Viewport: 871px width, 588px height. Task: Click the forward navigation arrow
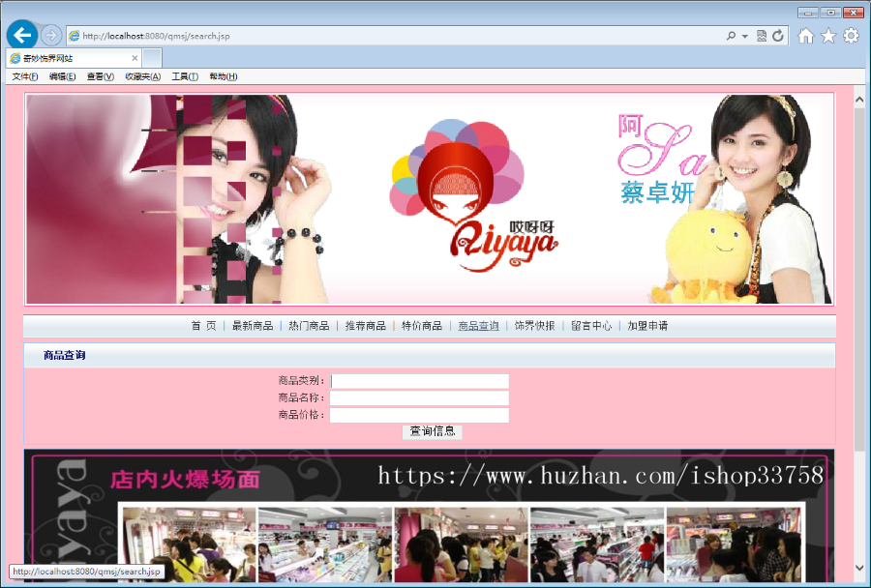[48, 35]
